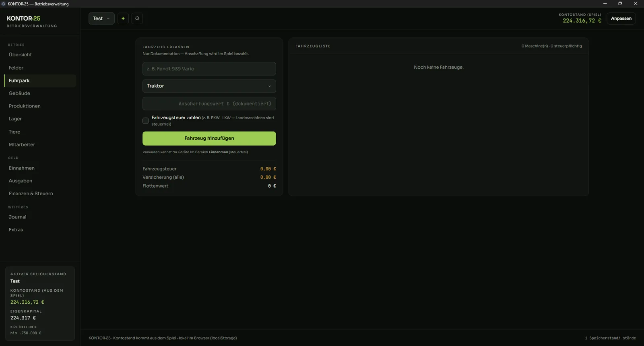Screen dimensions: 644x346
Task: Open the gear settings icon in top bar
Action: (137, 19)
